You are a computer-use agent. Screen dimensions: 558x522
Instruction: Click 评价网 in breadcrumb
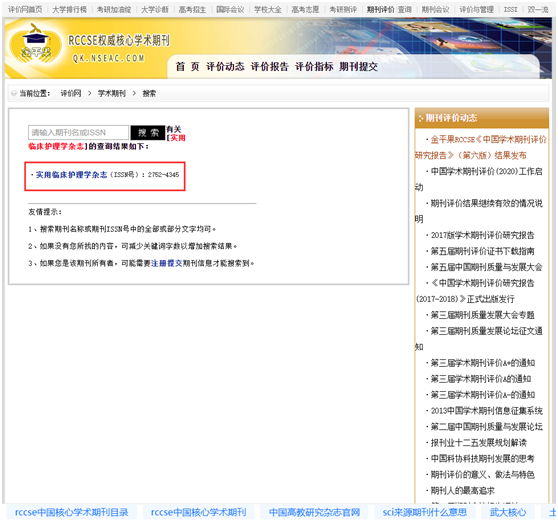click(x=71, y=94)
